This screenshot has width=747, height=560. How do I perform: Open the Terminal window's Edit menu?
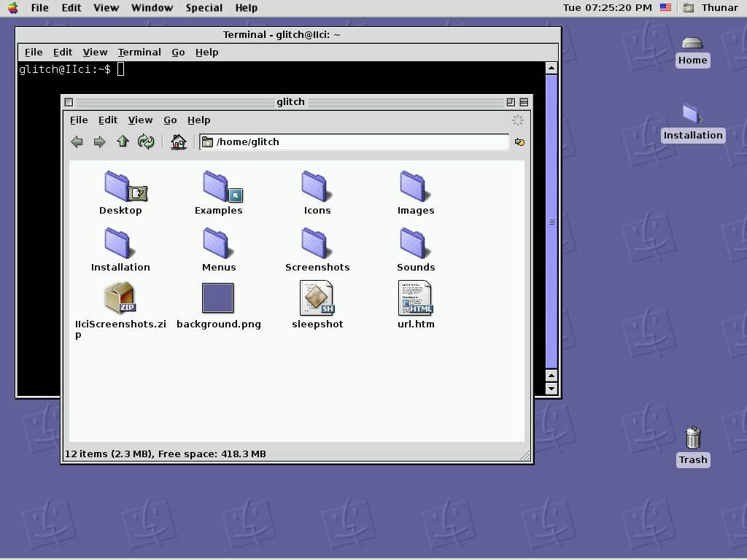tap(63, 52)
